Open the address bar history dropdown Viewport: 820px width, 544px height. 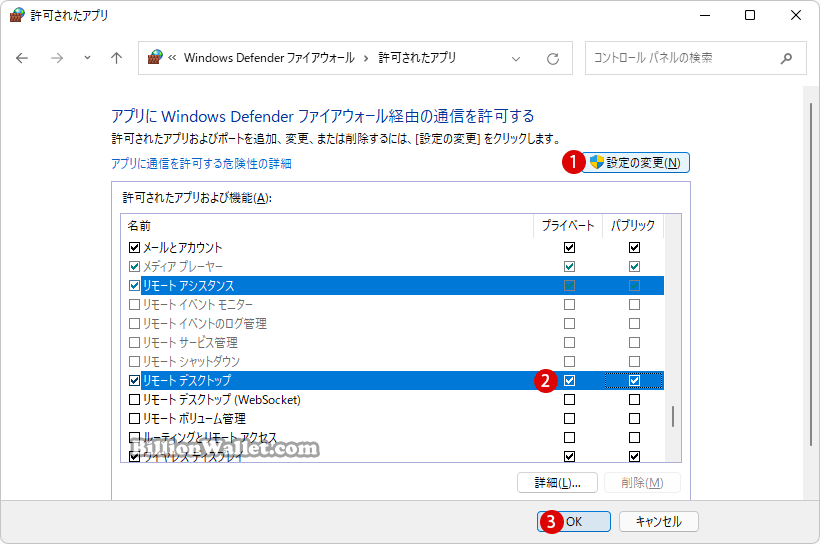pos(516,59)
